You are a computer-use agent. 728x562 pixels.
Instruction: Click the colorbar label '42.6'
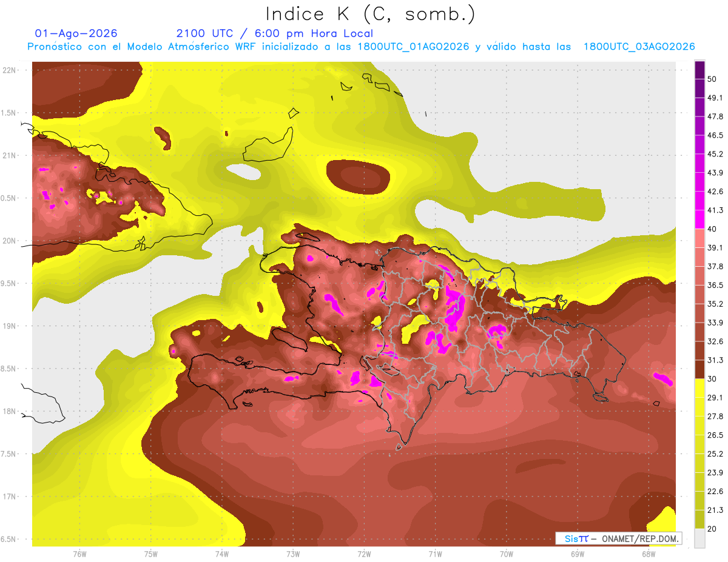coord(715,192)
